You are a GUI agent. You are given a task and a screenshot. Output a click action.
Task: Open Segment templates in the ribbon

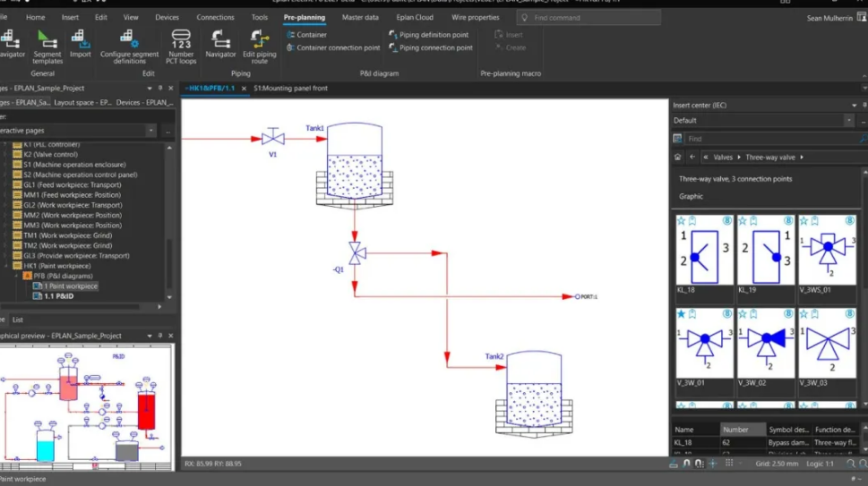(47, 47)
